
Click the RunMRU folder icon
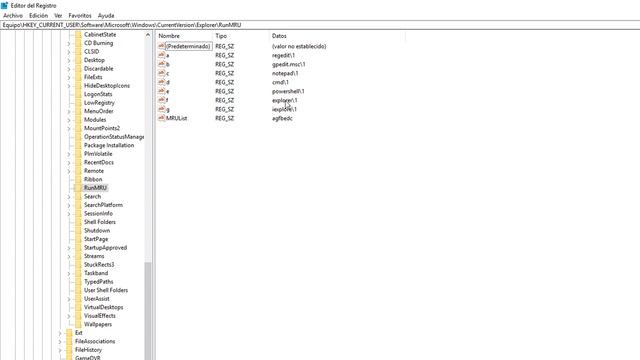click(x=78, y=188)
